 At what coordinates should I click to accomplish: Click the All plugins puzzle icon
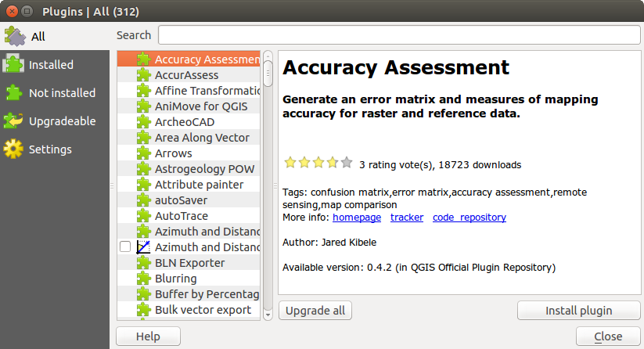click(15, 36)
